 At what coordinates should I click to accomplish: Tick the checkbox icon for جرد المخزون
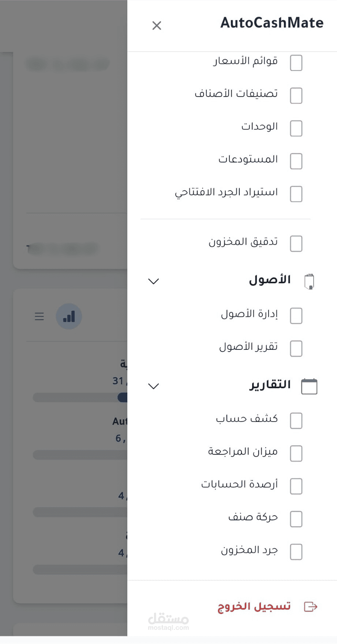click(x=296, y=552)
